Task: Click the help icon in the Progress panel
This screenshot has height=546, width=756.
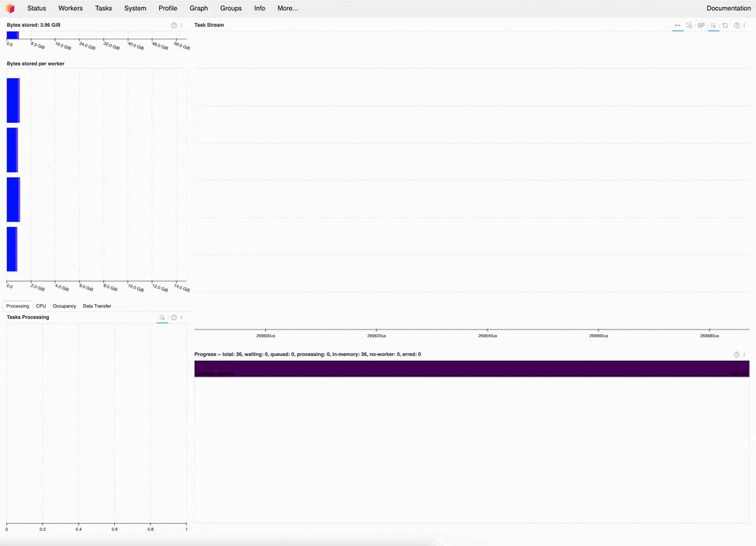Action: coord(737,355)
